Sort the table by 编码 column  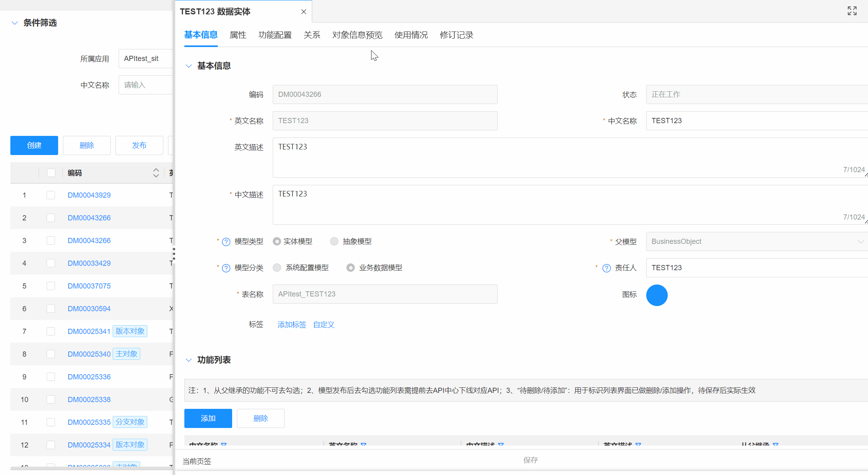point(156,173)
